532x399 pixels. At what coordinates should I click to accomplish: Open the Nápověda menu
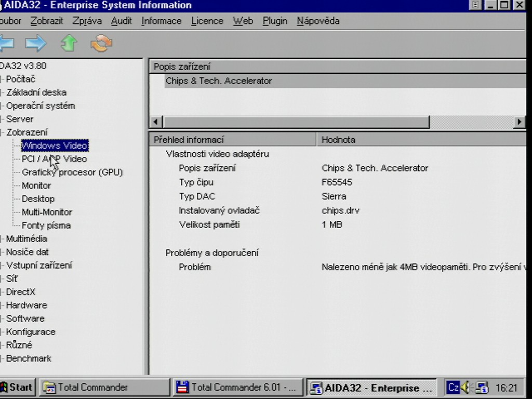tap(318, 21)
